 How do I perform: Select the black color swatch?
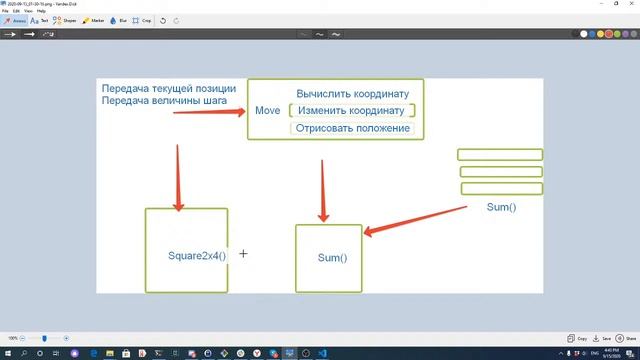(x=575, y=34)
